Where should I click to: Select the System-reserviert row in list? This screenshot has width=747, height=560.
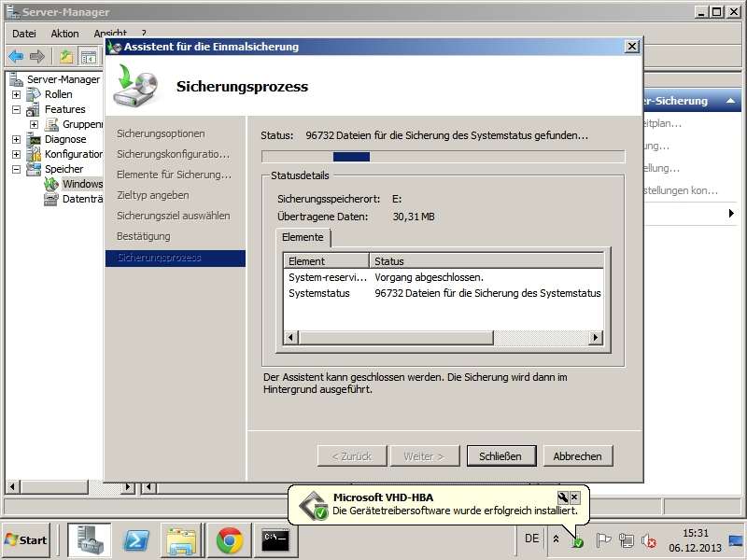(444, 277)
